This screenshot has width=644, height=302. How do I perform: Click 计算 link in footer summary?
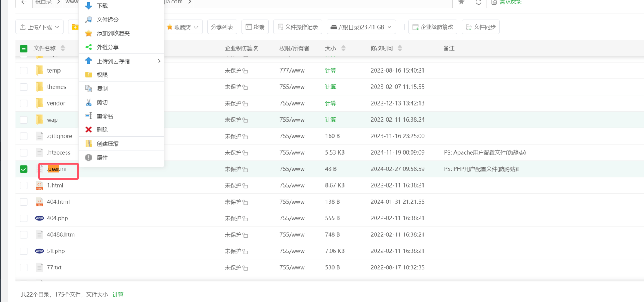pos(118,294)
